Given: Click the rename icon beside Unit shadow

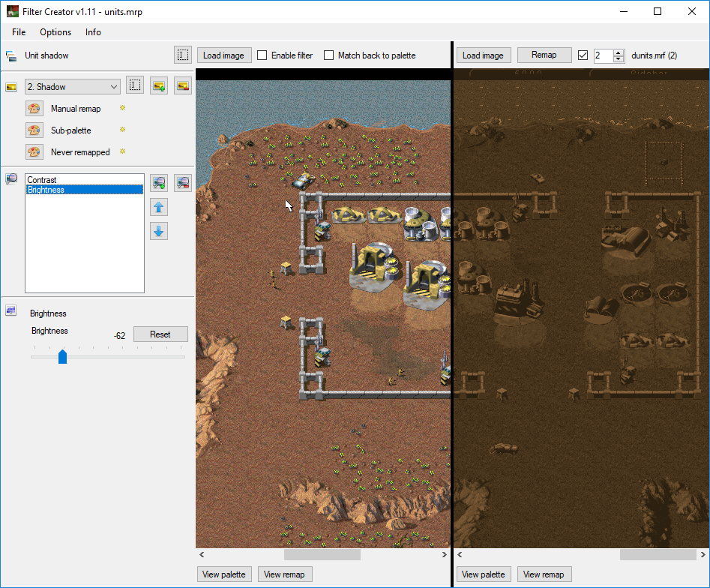Looking at the screenshot, I should [x=182, y=55].
